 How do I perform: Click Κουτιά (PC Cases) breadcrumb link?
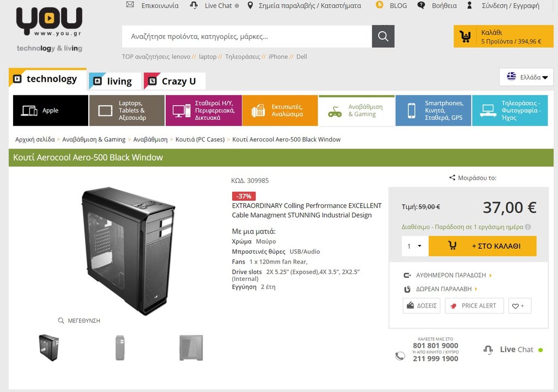coord(200,139)
